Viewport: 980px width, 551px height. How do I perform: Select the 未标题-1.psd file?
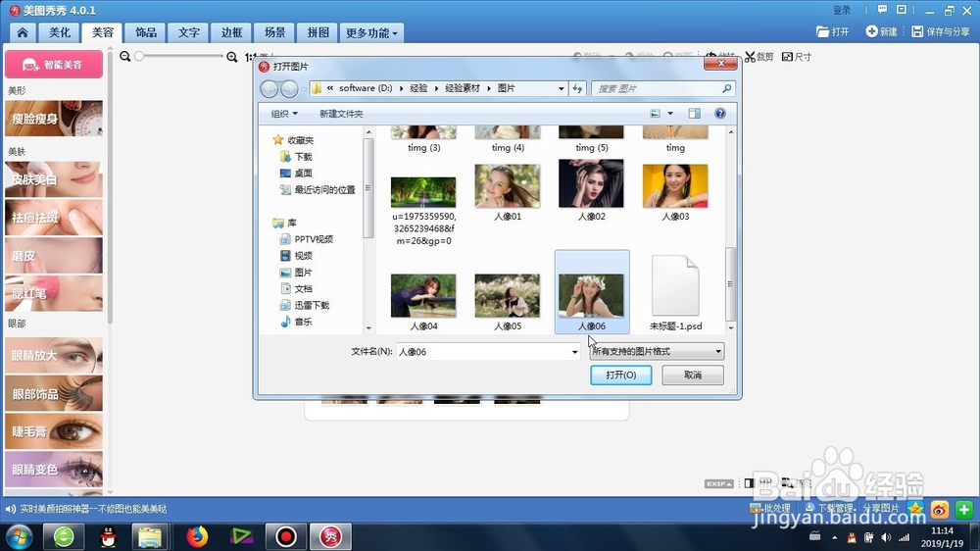click(675, 293)
